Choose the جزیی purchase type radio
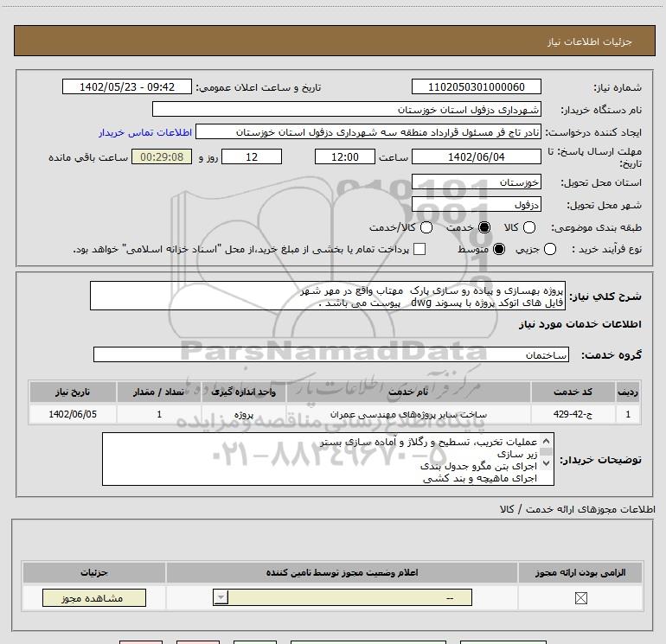Screen dimensions: 666x644 point(549,249)
